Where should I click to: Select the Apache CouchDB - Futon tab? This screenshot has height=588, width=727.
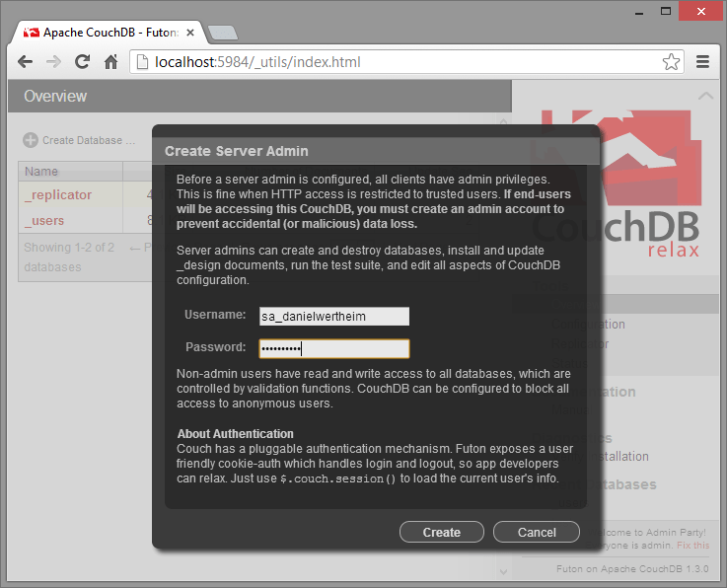point(110,33)
